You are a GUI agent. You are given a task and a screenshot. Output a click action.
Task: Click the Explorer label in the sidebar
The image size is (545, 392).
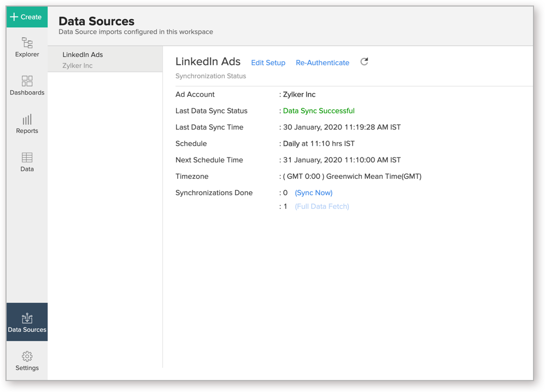[x=27, y=54]
